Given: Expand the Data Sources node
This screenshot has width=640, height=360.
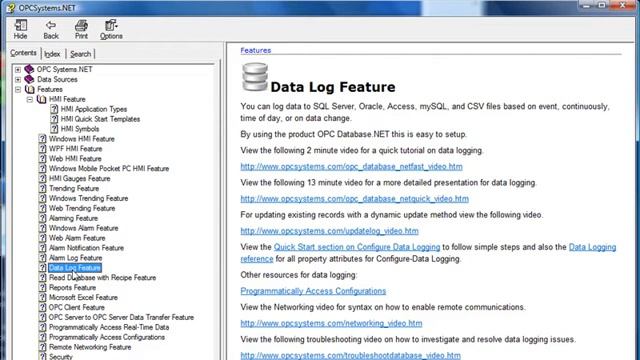Looking at the screenshot, I should click(18, 80).
